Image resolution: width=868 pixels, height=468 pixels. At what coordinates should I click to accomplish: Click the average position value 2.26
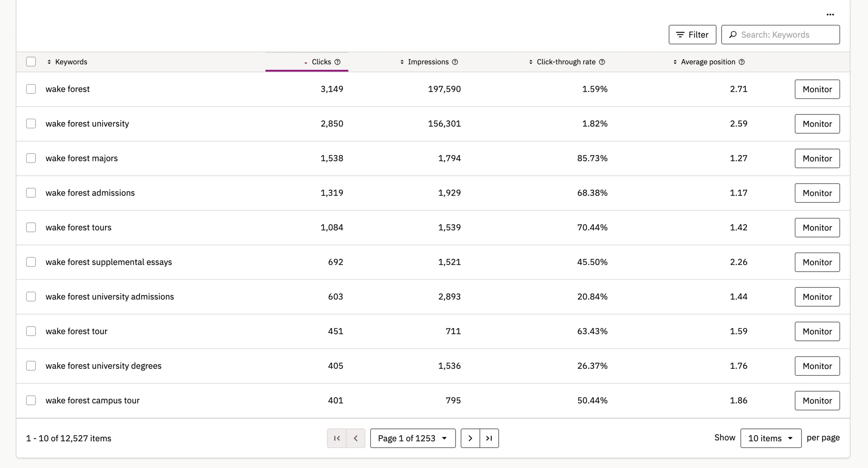(x=738, y=262)
